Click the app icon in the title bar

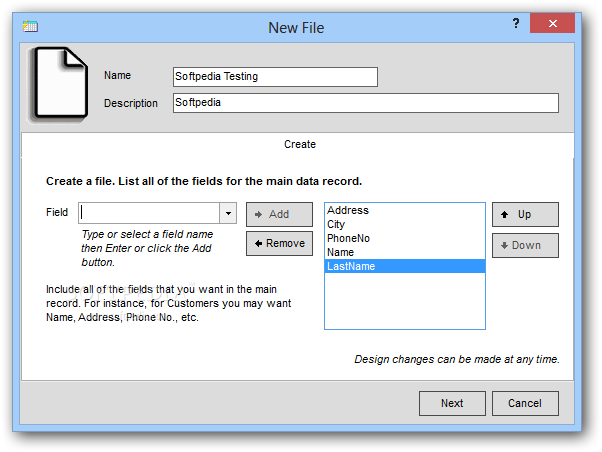(30, 26)
